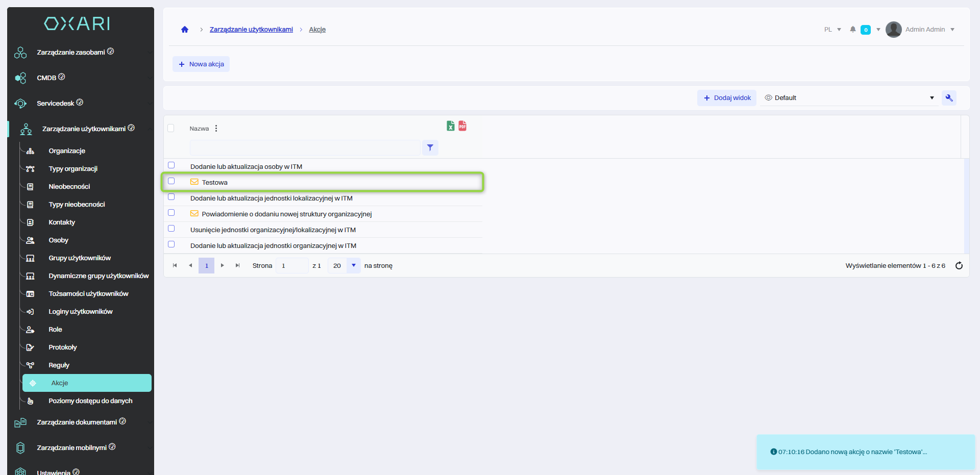Select all rows with header checkbox
This screenshot has width=980, height=475.
click(171, 128)
